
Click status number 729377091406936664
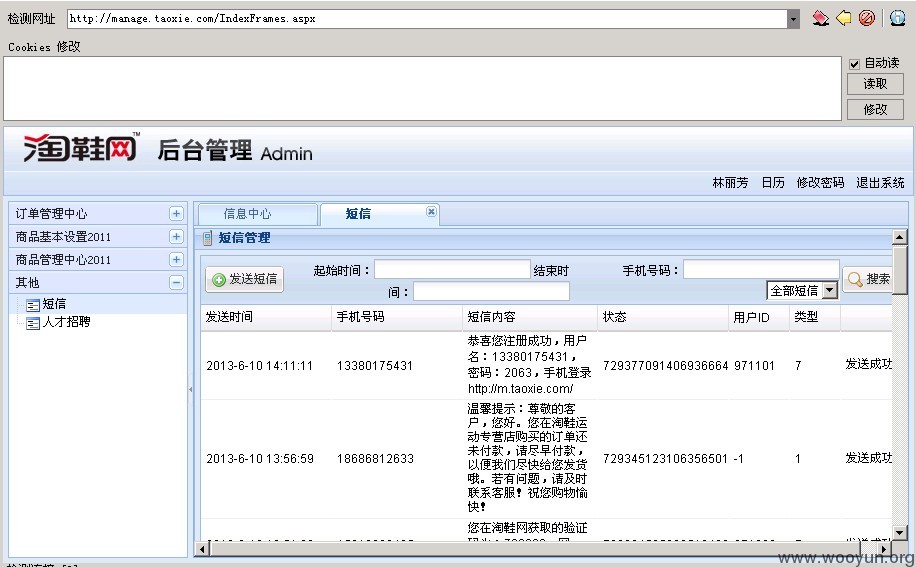click(665, 366)
